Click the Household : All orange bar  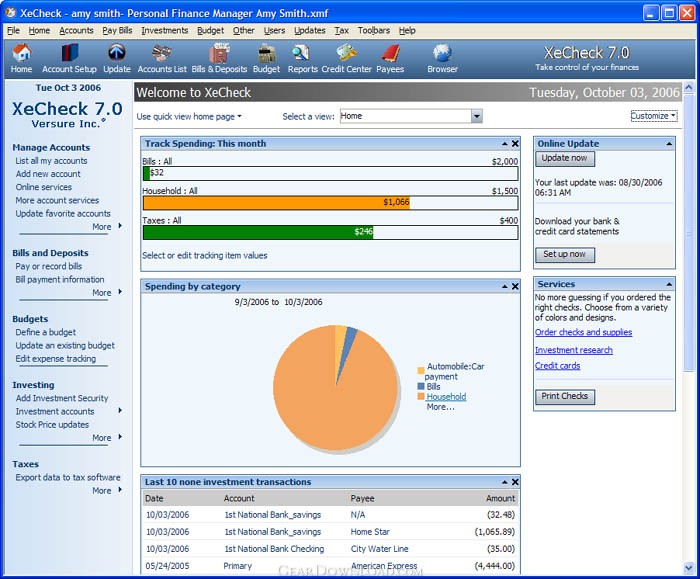[x=276, y=203]
